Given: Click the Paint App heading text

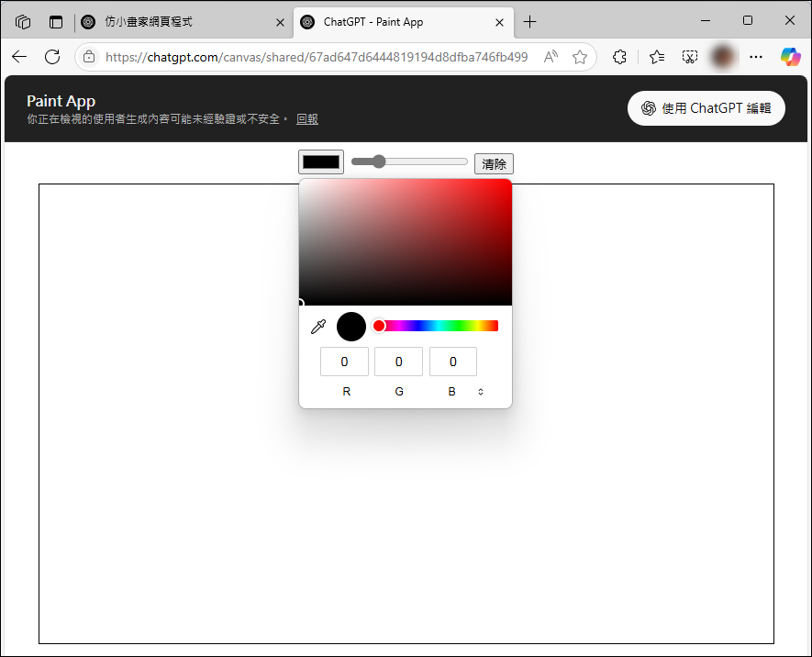Looking at the screenshot, I should pos(61,101).
